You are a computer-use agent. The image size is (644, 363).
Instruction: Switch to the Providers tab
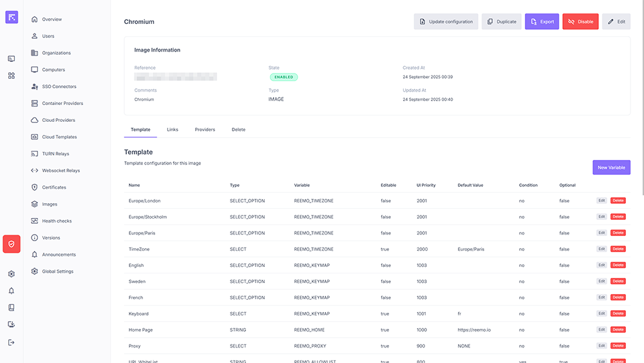pyautogui.click(x=205, y=130)
